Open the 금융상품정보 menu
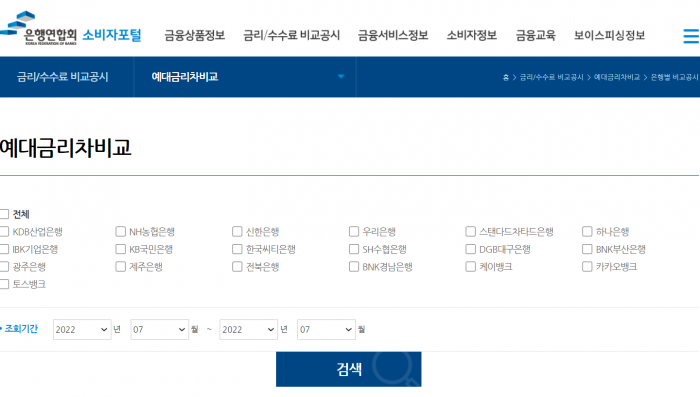Screen dimensions: 700x397 195,35
